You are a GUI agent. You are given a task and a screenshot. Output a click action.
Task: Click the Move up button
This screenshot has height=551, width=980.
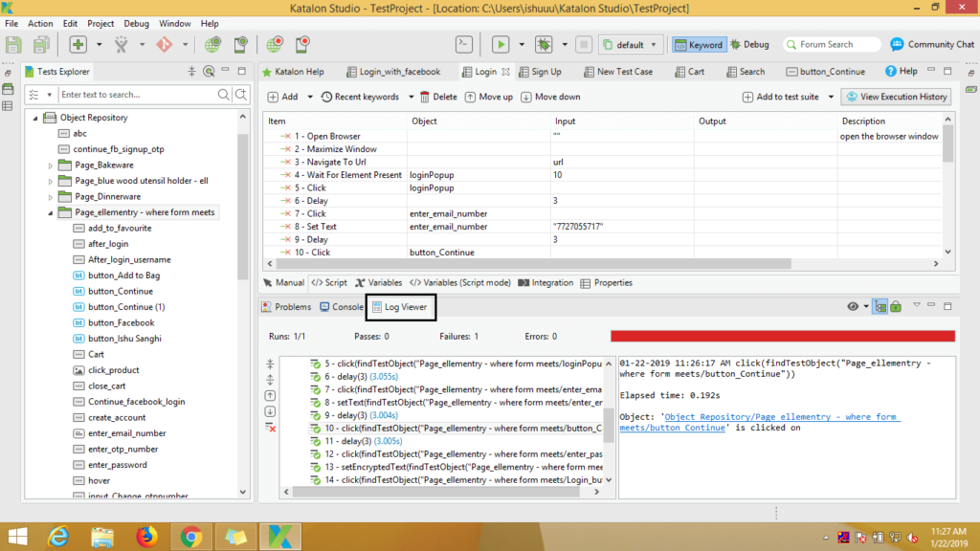(489, 97)
